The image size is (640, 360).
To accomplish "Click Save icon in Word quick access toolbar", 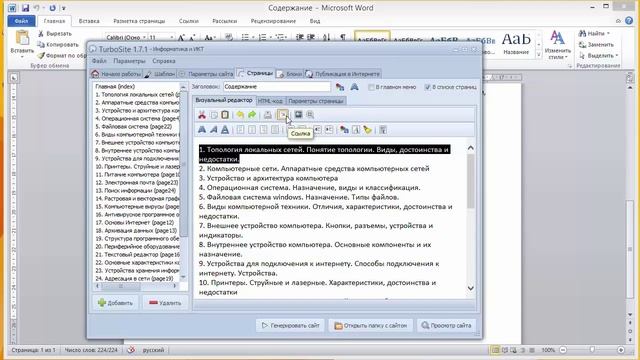I will click(x=25, y=8).
